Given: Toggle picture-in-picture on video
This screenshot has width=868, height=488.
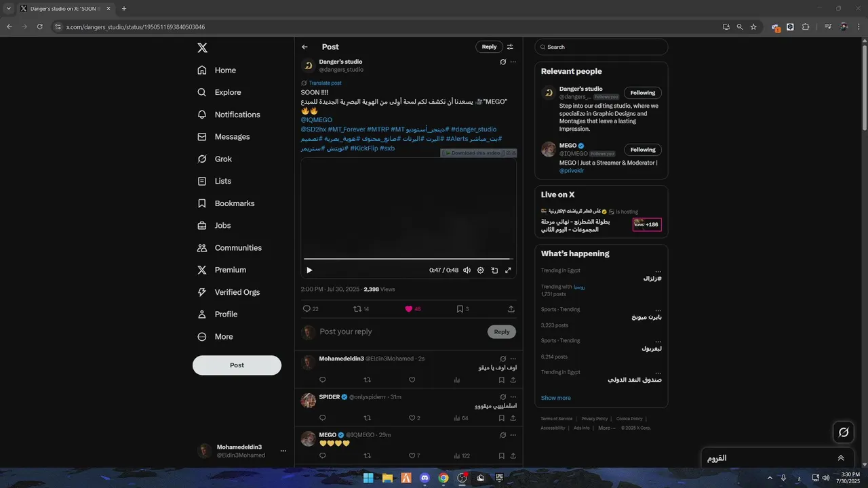Looking at the screenshot, I should (494, 270).
